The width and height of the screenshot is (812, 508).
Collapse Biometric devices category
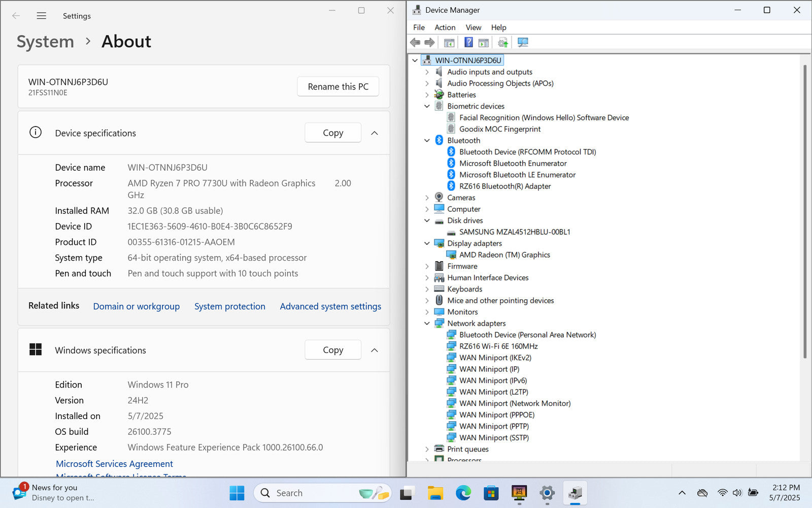pos(427,106)
